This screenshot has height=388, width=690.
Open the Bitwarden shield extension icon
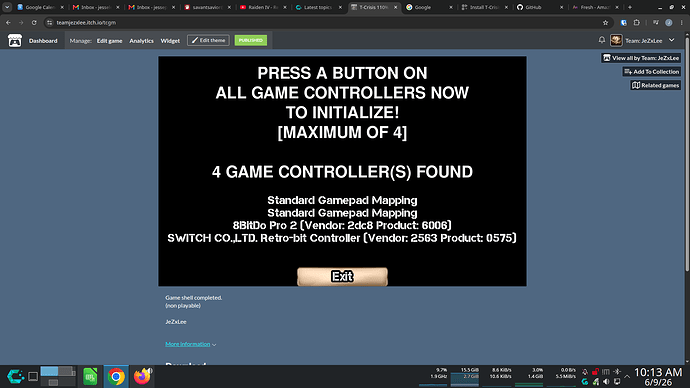tap(624, 22)
